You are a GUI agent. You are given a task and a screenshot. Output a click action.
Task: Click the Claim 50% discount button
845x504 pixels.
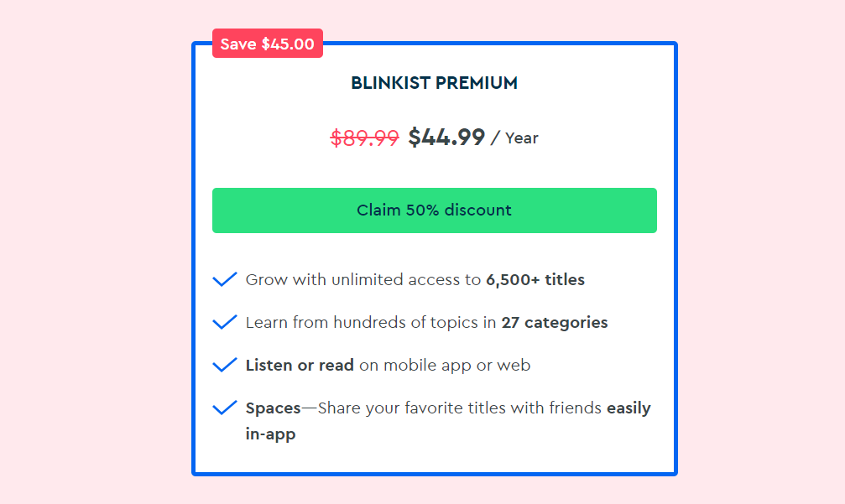pos(434,210)
